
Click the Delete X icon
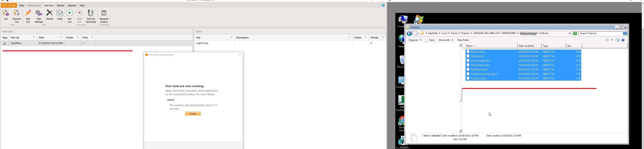coord(50,14)
